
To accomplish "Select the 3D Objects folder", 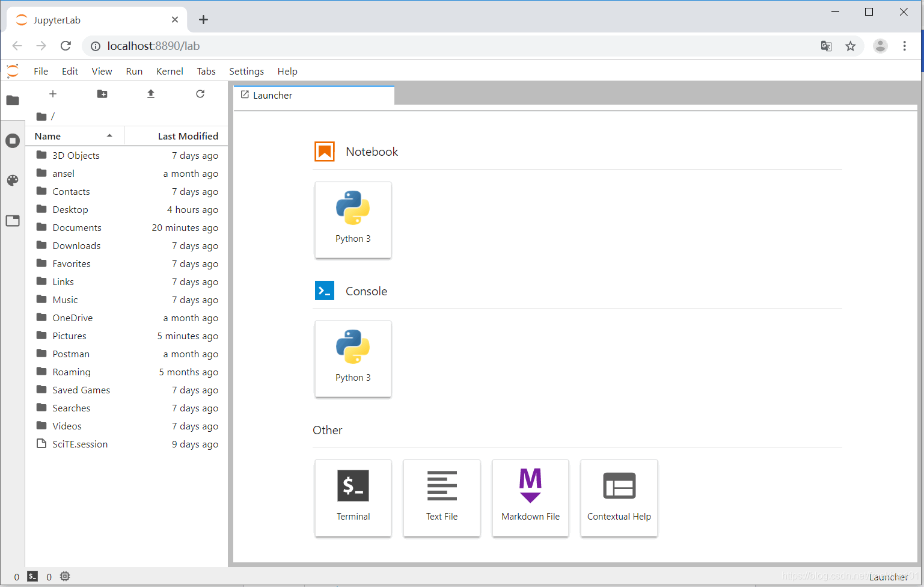I will coord(127,155).
